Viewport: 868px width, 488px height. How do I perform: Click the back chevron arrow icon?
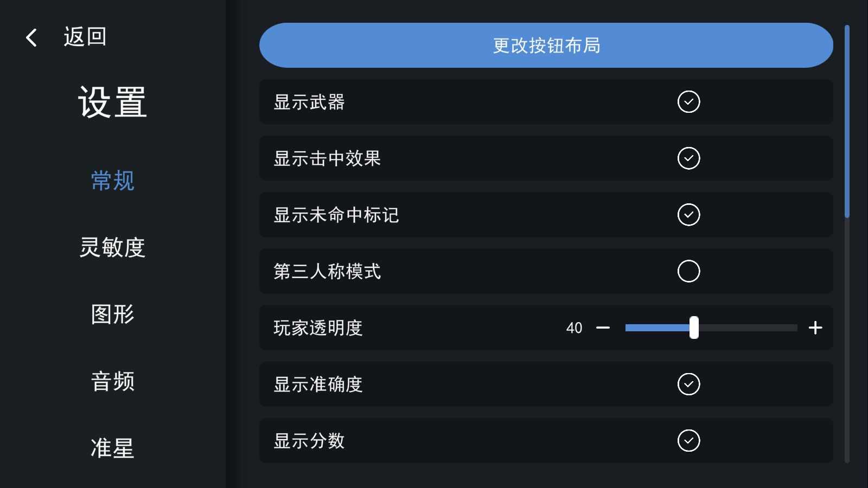click(x=30, y=37)
